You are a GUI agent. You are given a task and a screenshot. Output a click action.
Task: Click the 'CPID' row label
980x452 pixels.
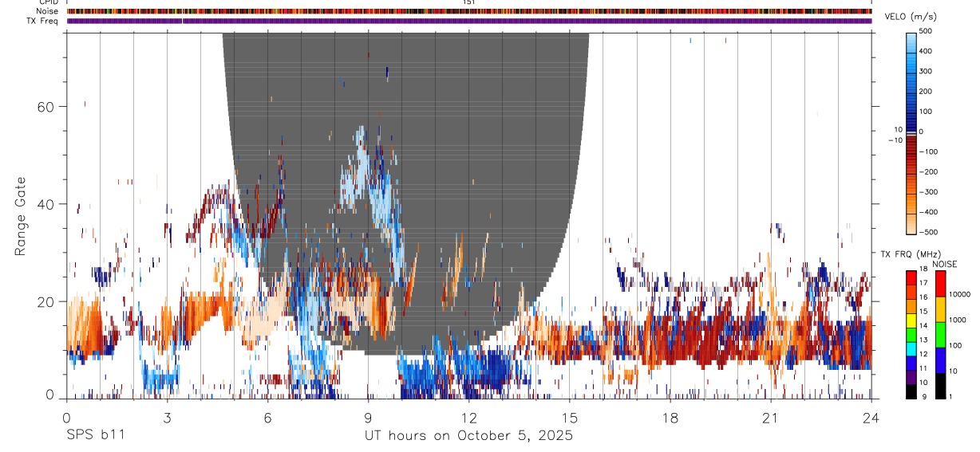click(49, 2)
